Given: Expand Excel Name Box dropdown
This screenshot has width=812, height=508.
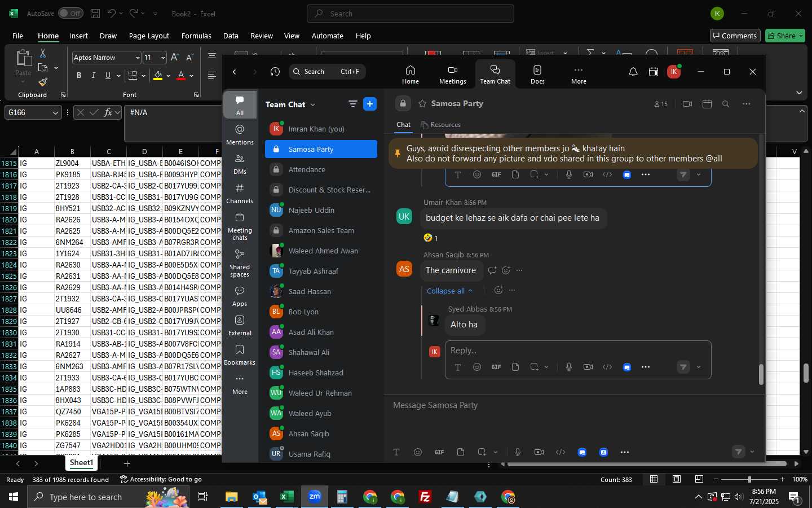Looking at the screenshot, I should (x=55, y=113).
